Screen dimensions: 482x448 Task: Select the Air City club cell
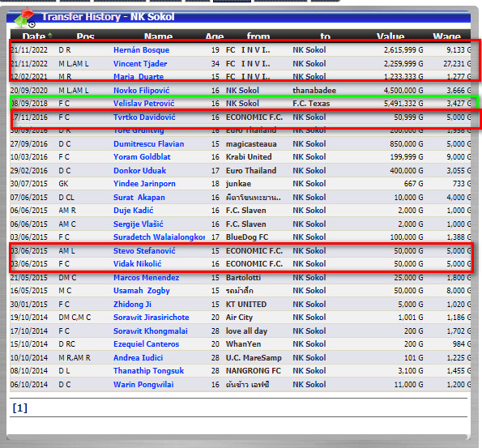tap(239, 318)
